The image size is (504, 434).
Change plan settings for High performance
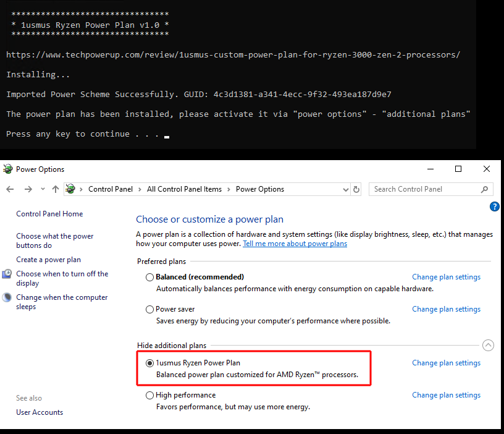coord(446,395)
